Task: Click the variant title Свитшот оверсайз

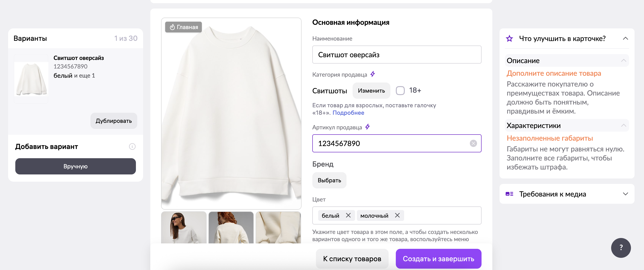Action: (79, 58)
